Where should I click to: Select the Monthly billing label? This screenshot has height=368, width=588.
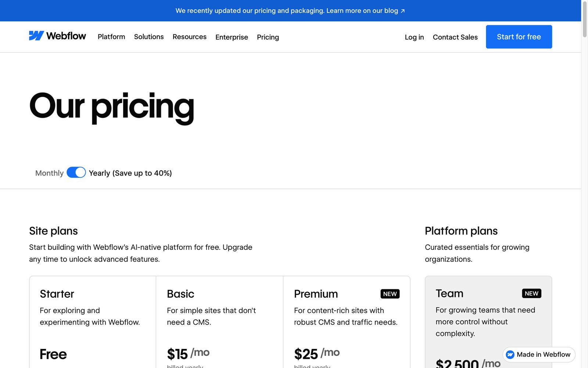pyautogui.click(x=49, y=173)
